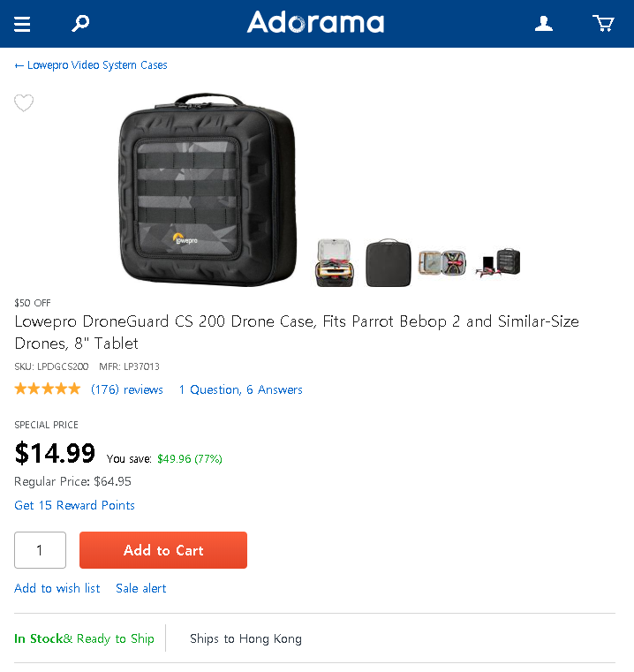
Task: Go back to Lowepro Video System Cases
Action: pyautogui.click(x=91, y=65)
